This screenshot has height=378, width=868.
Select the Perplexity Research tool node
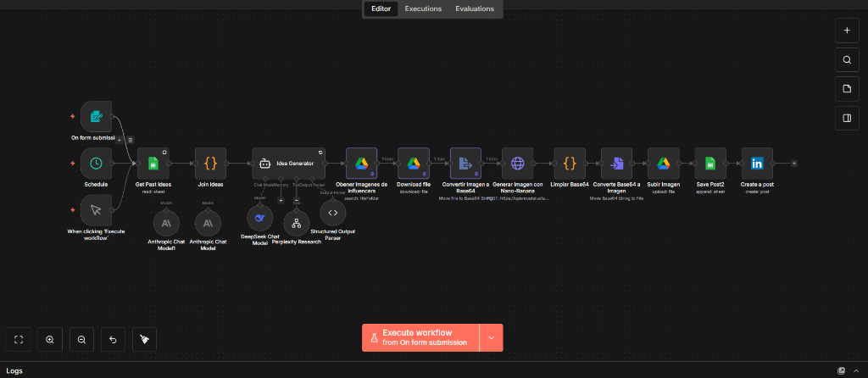[297, 222]
